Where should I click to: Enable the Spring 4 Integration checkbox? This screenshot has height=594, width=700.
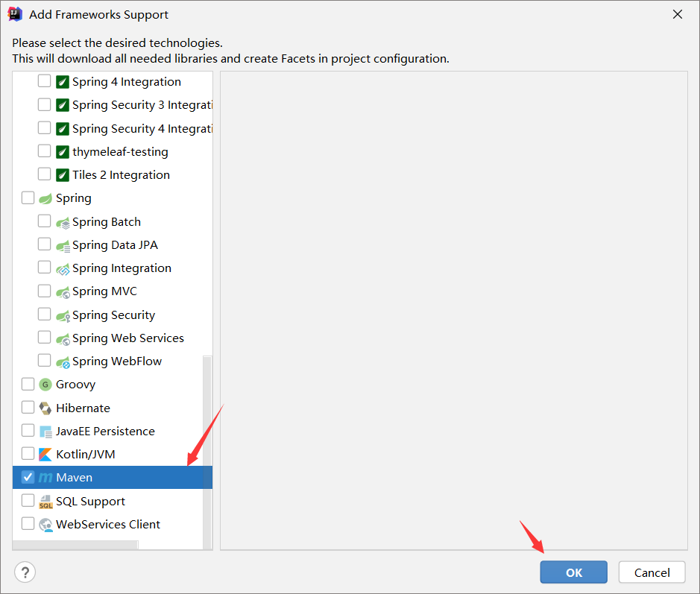(x=44, y=80)
